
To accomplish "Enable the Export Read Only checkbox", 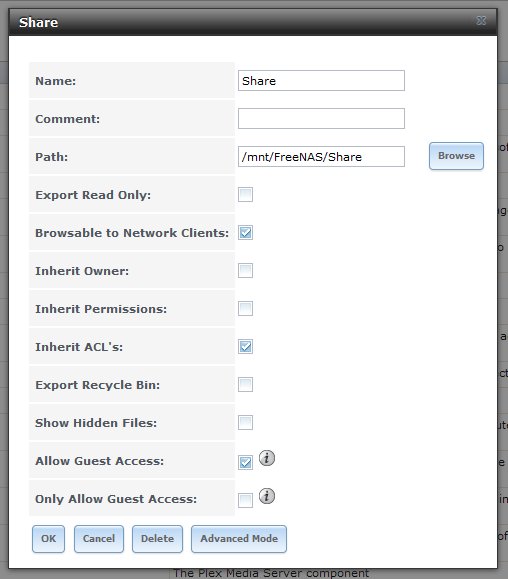I will pos(246,195).
